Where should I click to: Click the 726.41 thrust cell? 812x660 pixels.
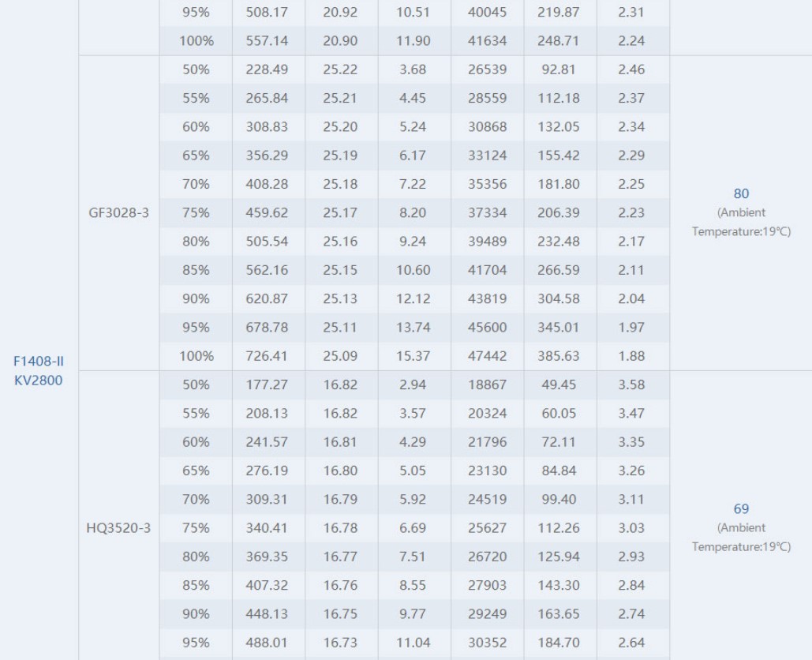click(x=267, y=356)
